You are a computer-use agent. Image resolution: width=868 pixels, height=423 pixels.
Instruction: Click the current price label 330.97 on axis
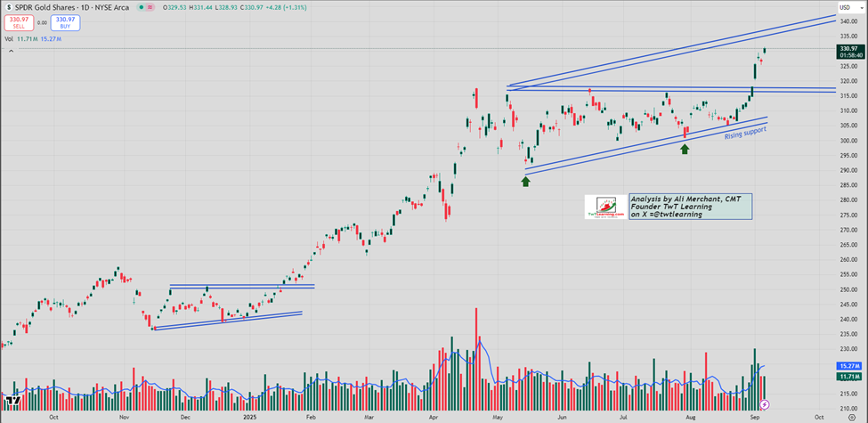(x=848, y=50)
